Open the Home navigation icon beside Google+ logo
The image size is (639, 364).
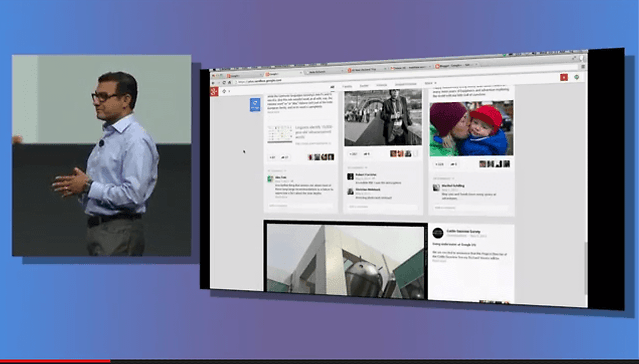pos(224,91)
